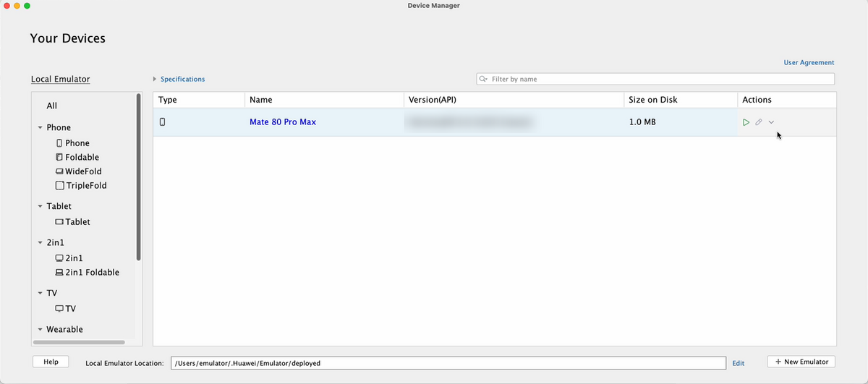
Task: Click Edit link for emulator location
Action: point(738,363)
